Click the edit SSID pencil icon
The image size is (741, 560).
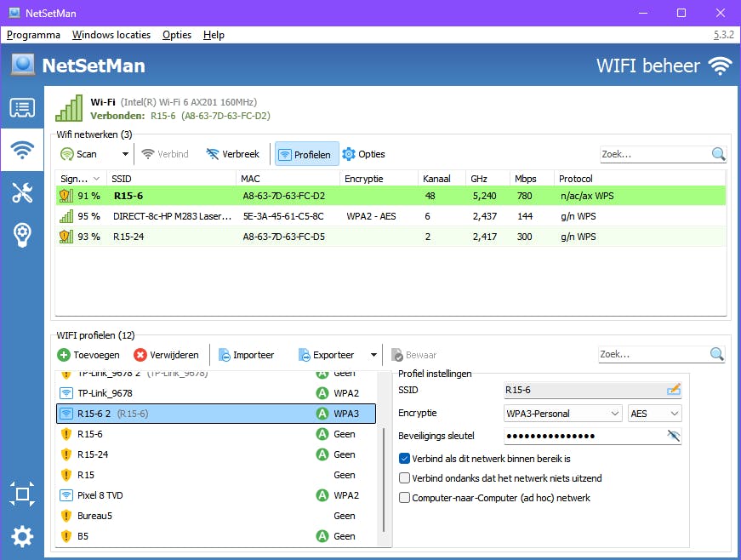(x=674, y=390)
